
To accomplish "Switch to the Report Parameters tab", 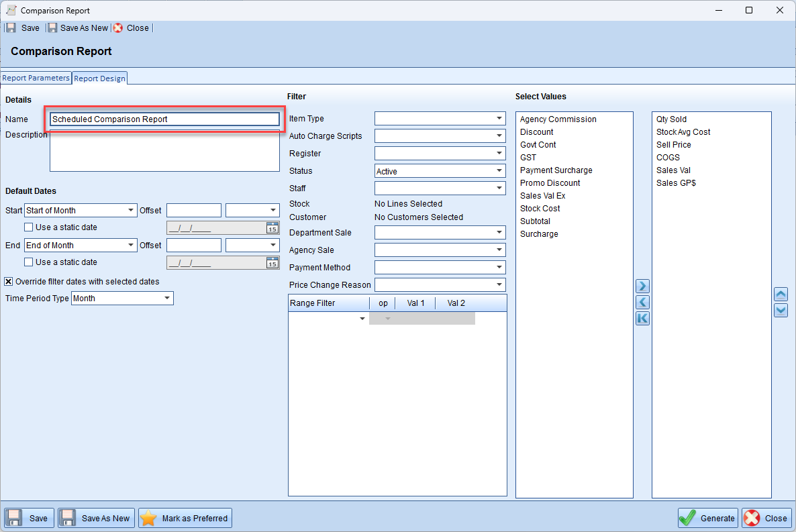I will point(36,78).
